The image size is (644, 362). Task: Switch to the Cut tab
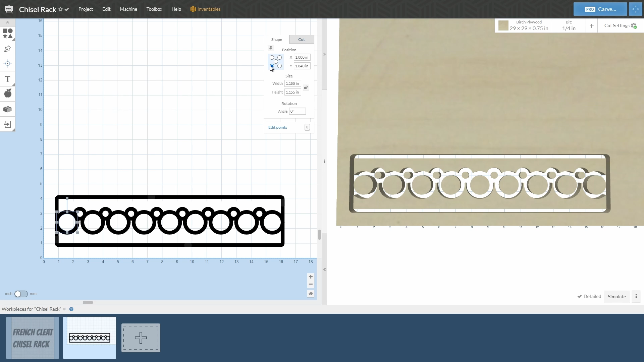[301, 40]
